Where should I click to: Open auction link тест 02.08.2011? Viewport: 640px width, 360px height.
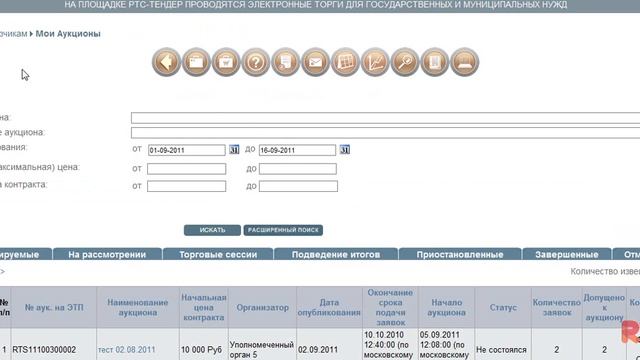point(127,350)
